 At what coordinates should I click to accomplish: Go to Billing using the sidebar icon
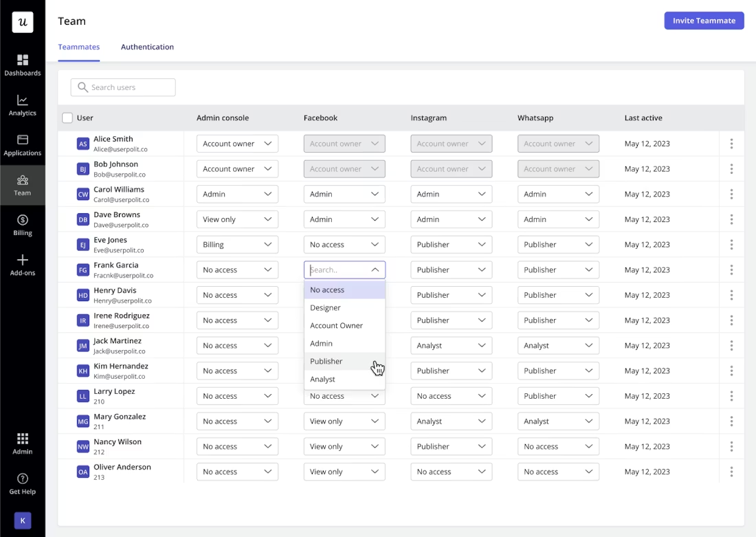23,224
